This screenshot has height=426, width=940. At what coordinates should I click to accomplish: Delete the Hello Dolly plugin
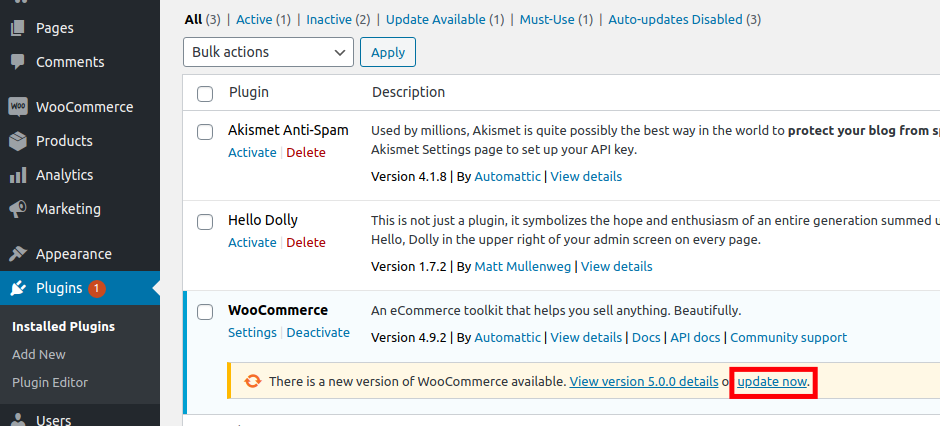tap(306, 242)
